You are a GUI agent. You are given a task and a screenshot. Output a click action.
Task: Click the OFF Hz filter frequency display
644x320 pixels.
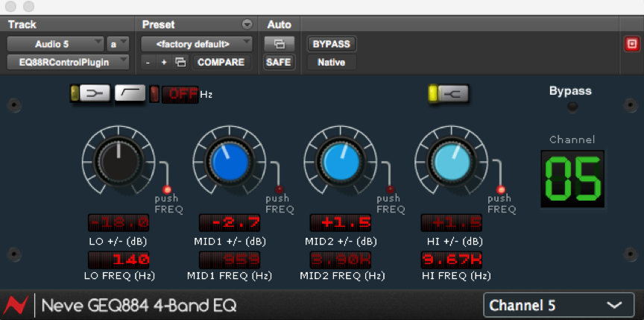point(180,94)
